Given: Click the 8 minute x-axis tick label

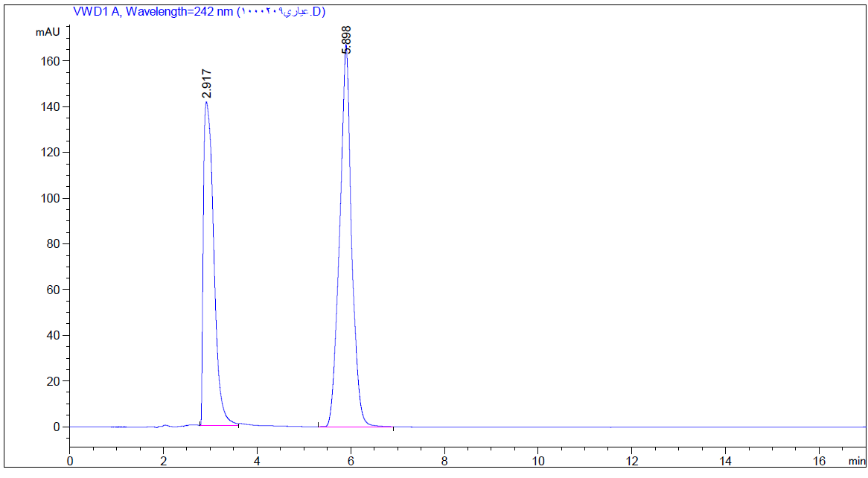Looking at the screenshot, I should click(444, 461).
